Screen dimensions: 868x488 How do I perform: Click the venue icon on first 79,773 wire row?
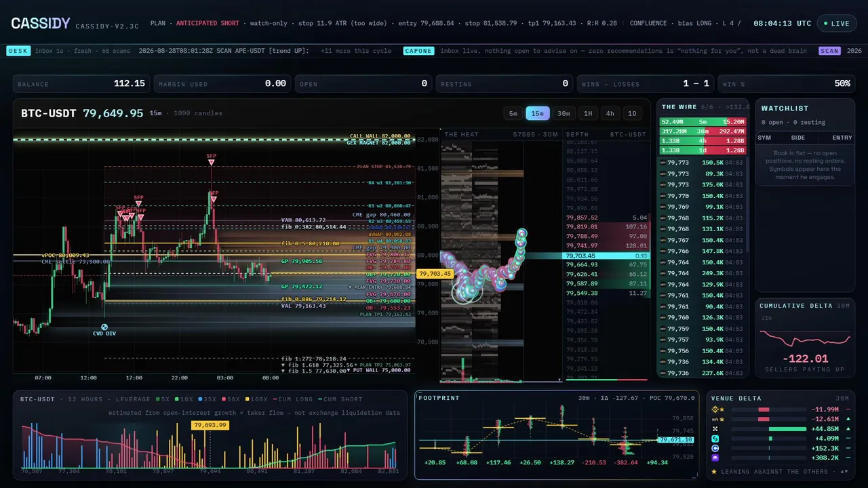pyautogui.click(x=663, y=163)
